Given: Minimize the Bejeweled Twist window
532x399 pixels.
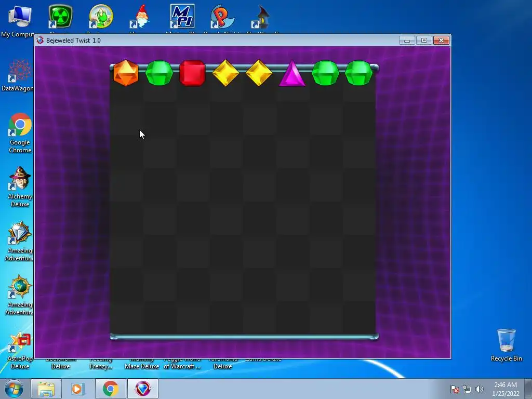Looking at the screenshot, I should coord(407,41).
